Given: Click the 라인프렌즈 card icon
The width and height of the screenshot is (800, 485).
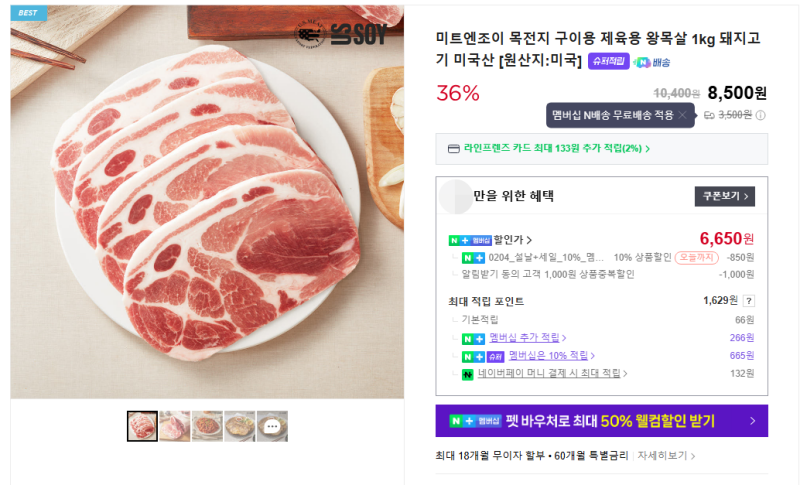Looking at the screenshot, I should [453, 149].
